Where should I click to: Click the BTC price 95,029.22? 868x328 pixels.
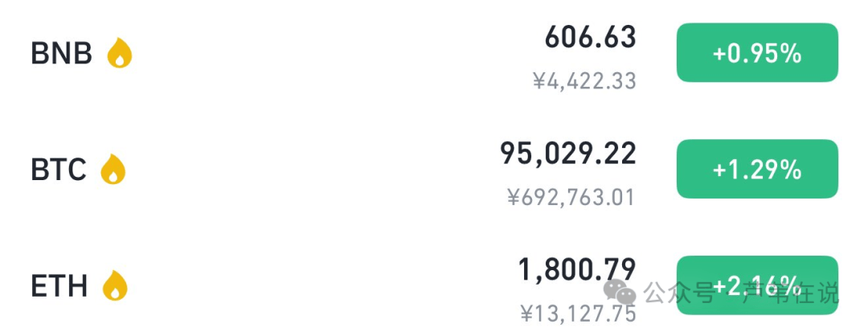pos(568,154)
